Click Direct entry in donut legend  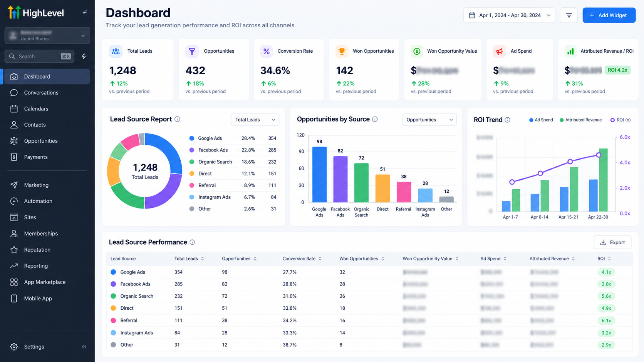[233, 173]
